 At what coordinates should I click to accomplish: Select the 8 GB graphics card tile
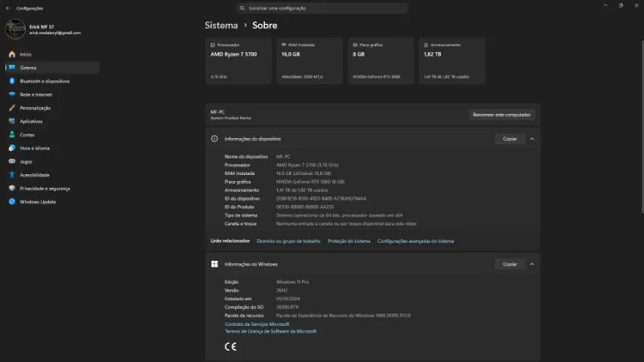381,61
